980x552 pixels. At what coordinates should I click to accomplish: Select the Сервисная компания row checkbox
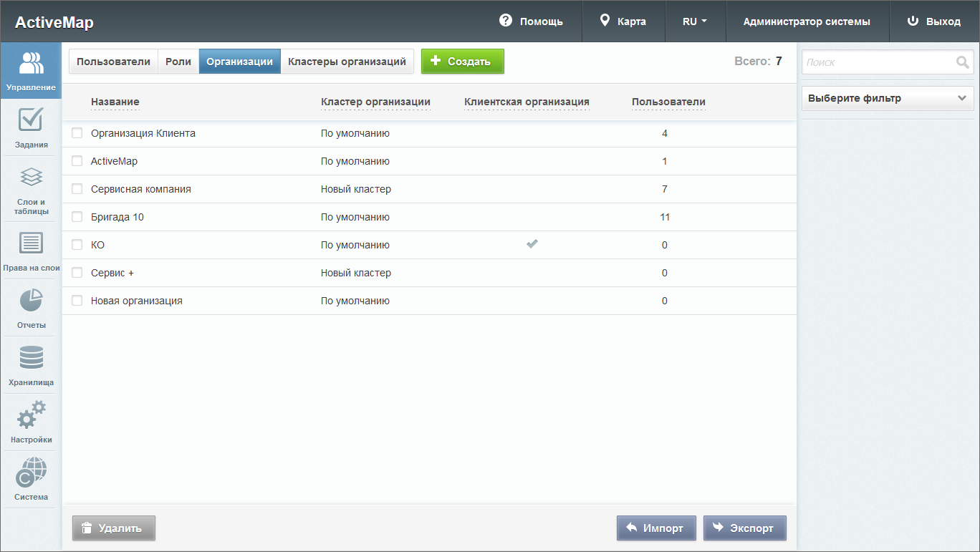click(77, 189)
